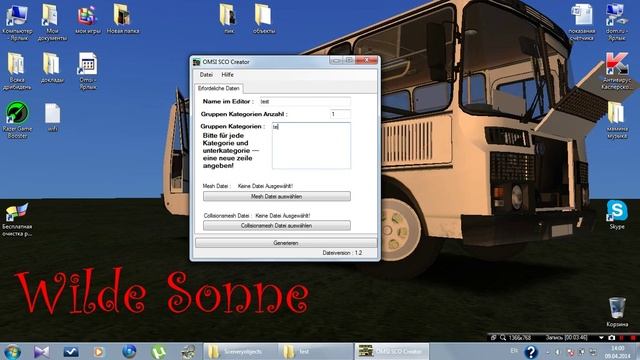Image resolution: width=640 pixels, height=360 pixels.
Task: Select the объекты folder icon
Action: click(264, 19)
